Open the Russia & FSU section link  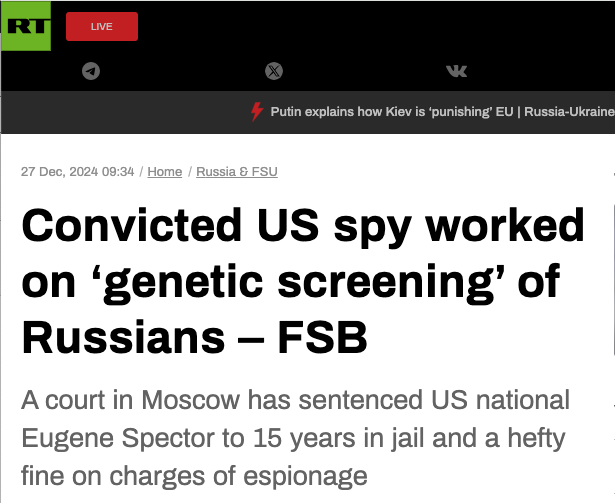tap(237, 172)
